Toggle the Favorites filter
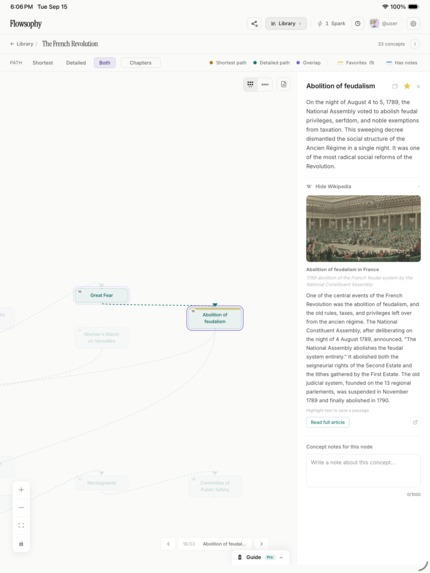Screen dimensions: 430x573 click(x=355, y=63)
